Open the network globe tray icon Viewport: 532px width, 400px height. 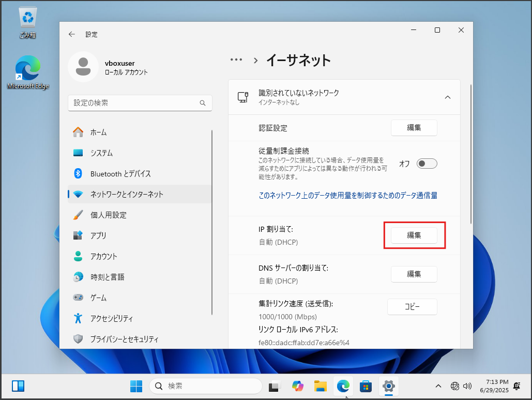[454, 386]
